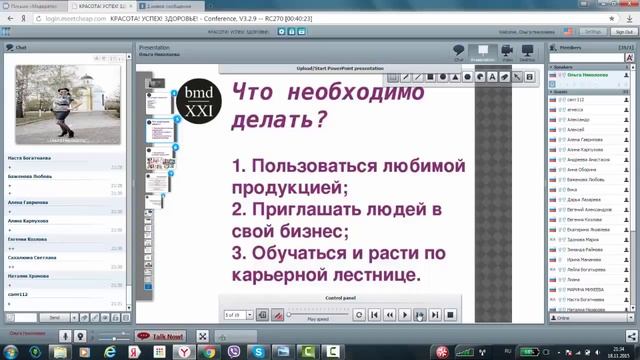640x360 pixels.
Task: Click the save whiteboard icon
Action: [x=529, y=77]
